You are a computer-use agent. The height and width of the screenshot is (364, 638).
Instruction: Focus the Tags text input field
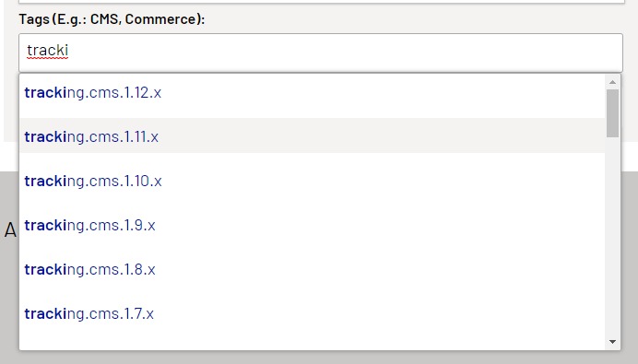tap(321, 53)
